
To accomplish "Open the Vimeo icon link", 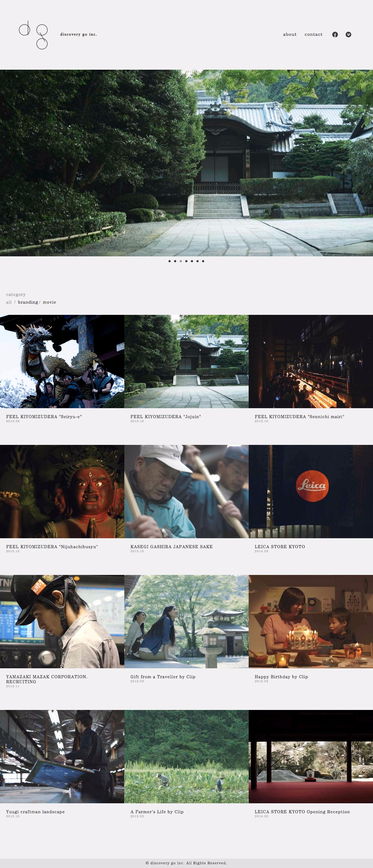I will 348,35.
